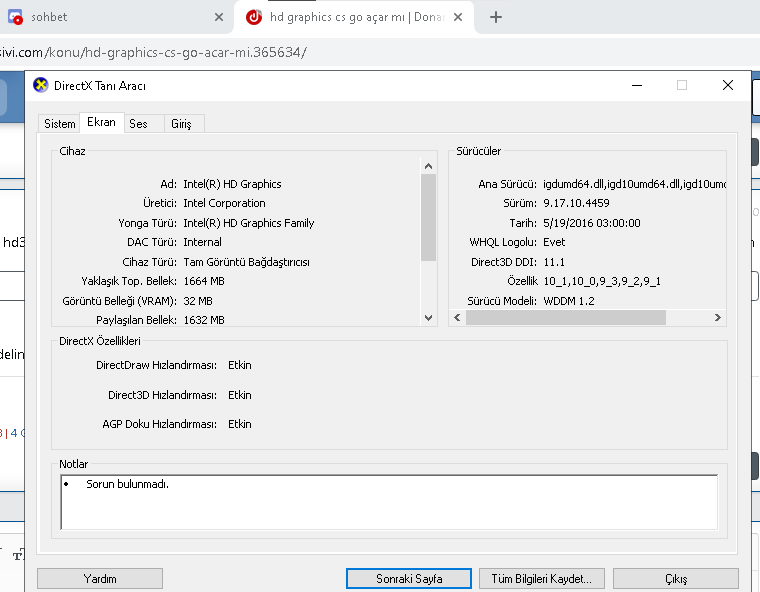Select DirectDraw Hızlandırması 'Etkin' status
This screenshot has width=760, height=592.
pos(240,365)
